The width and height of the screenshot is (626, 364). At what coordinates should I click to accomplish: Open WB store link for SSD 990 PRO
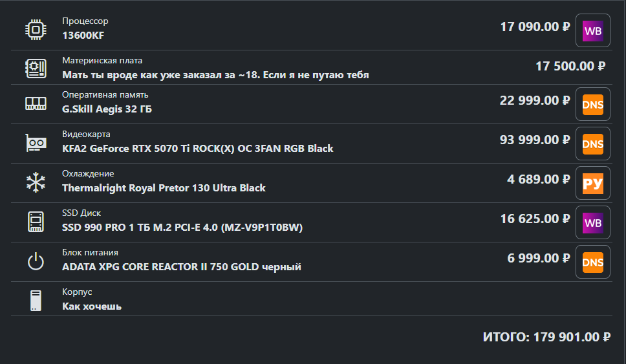coord(592,223)
